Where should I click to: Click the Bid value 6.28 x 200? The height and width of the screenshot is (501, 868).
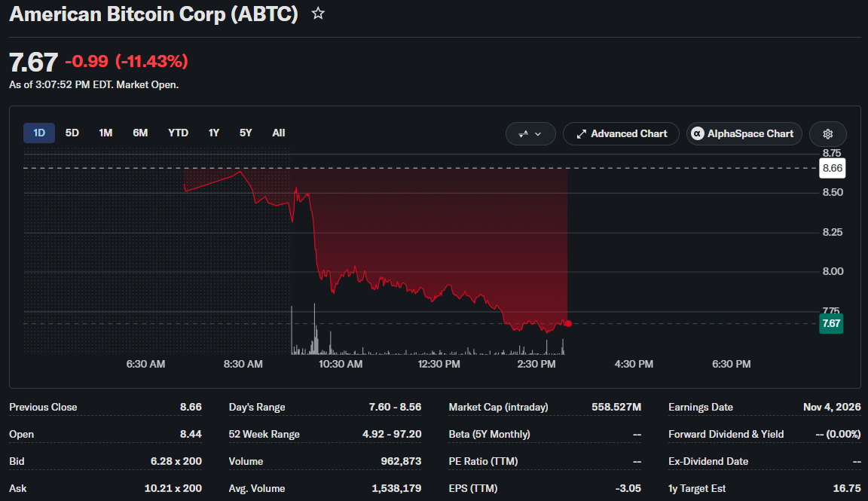coord(176,461)
